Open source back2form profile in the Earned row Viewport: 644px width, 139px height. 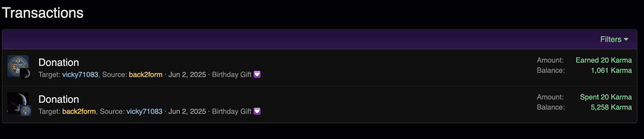pyautogui.click(x=145, y=75)
